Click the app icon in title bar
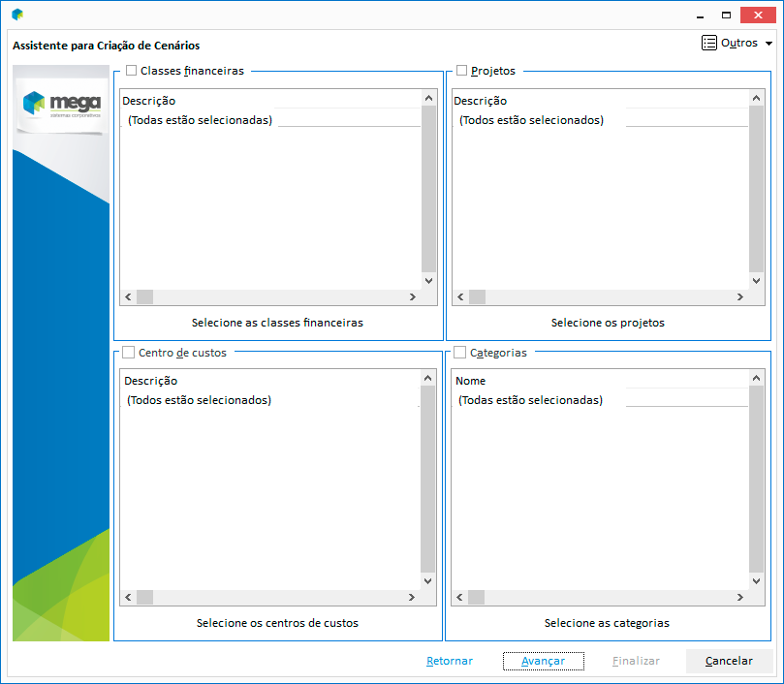This screenshot has height=684, width=784. (x=17, y=15)
